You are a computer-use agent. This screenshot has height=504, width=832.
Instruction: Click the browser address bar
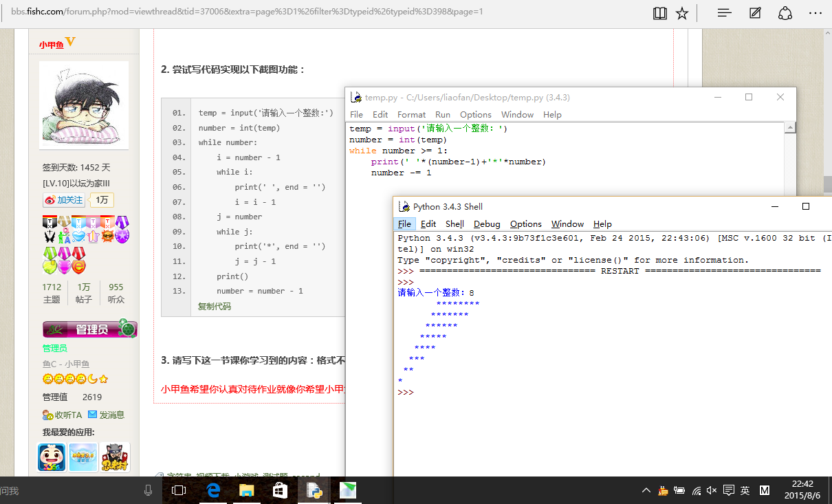275,12
